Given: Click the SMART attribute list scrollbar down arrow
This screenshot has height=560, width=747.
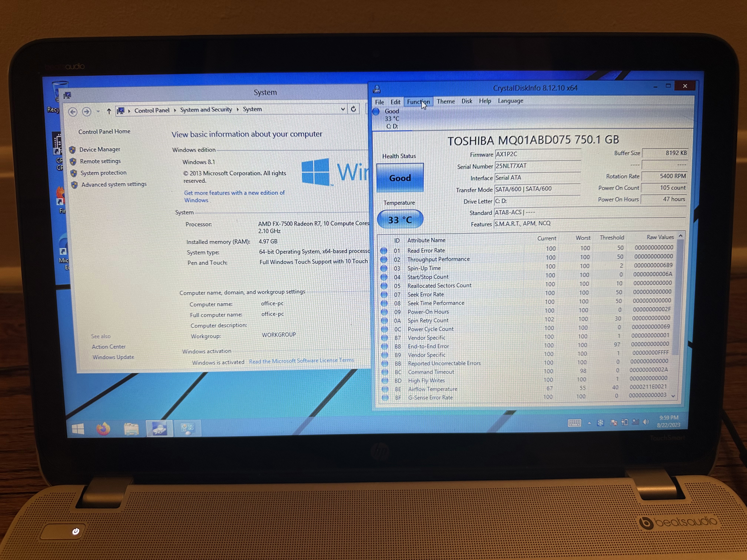Looking at the screenshot, I should (x=673, y=396).
